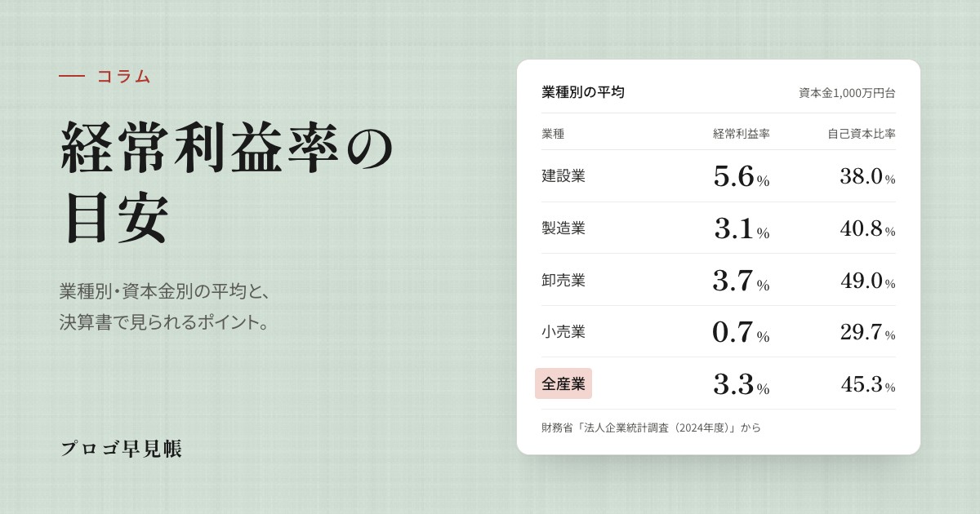Click the 業種 column header

[553, 134]
